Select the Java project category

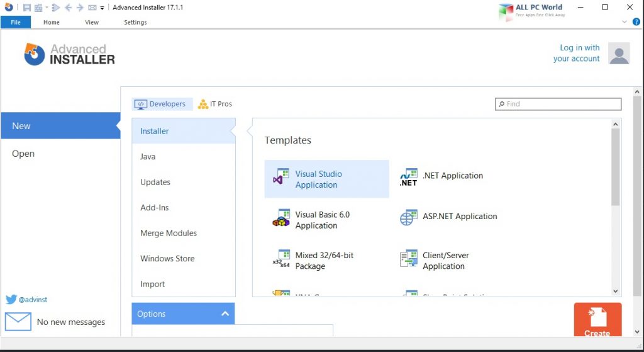coord(184,156)
